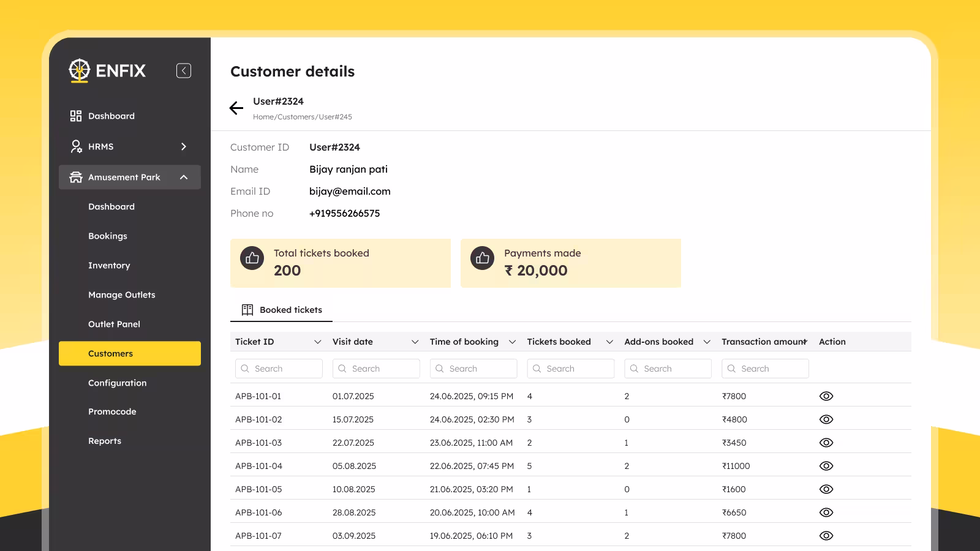Collapse the sidebar with the arrow button

[184, 70]
